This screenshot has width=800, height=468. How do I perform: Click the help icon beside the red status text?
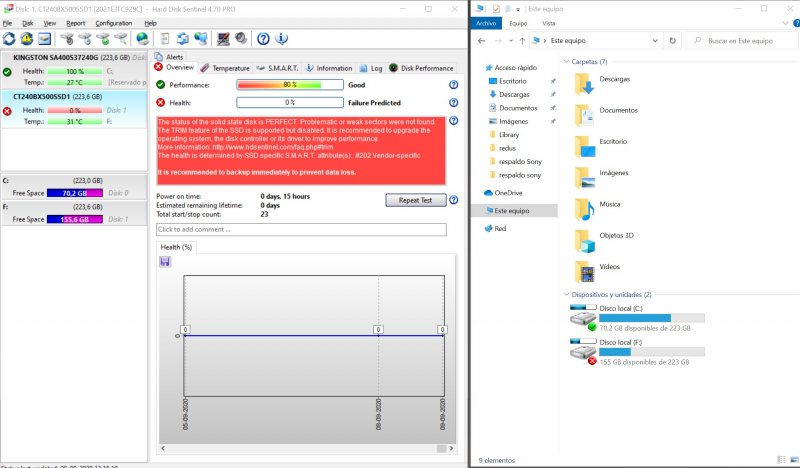[454, 120]
